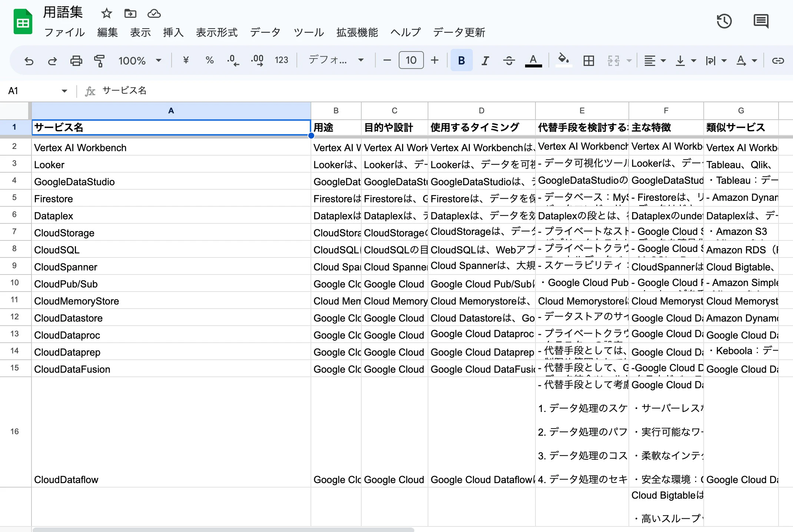The height and width of the screenshot is (532, 793).
Task: Star the 用語集 document
Action: point(106,14)
